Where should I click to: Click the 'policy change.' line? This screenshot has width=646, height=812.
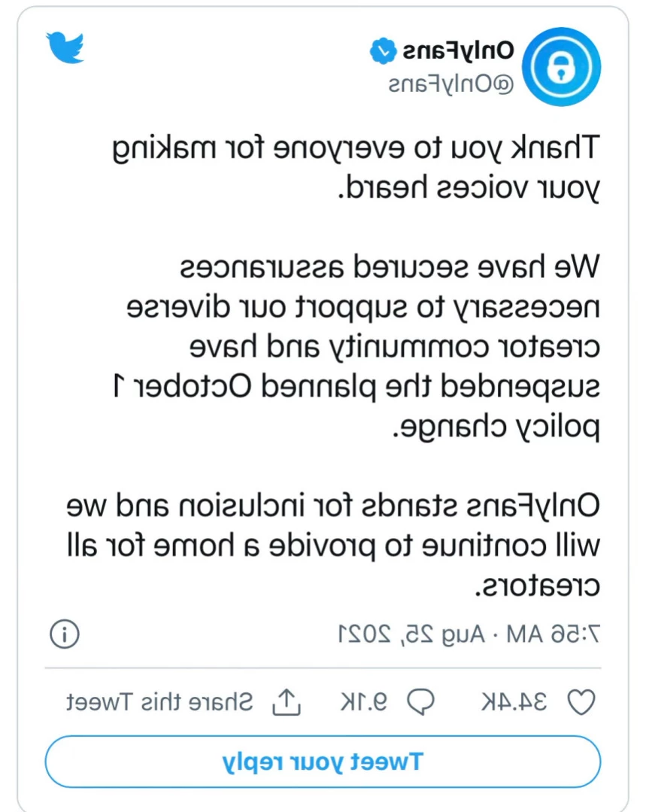pos(496,427)
